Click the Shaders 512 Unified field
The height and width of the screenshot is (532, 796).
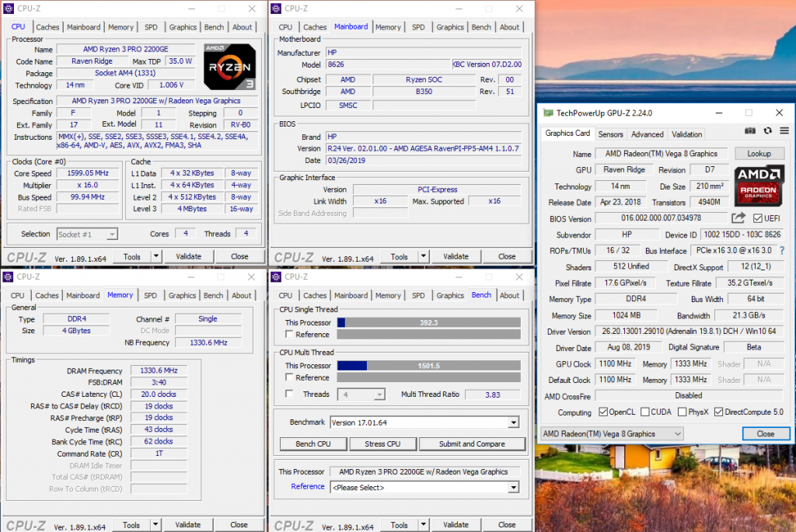point(630,266)
